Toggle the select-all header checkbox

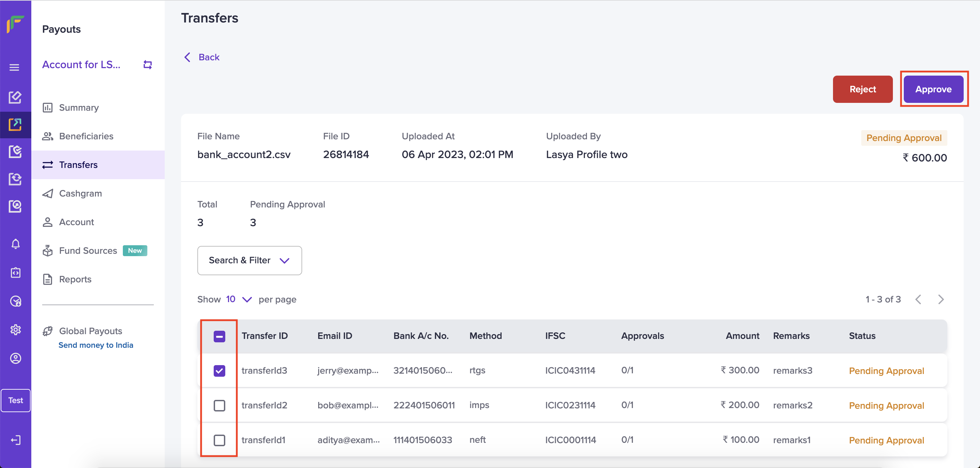click(x=219, y=336)
